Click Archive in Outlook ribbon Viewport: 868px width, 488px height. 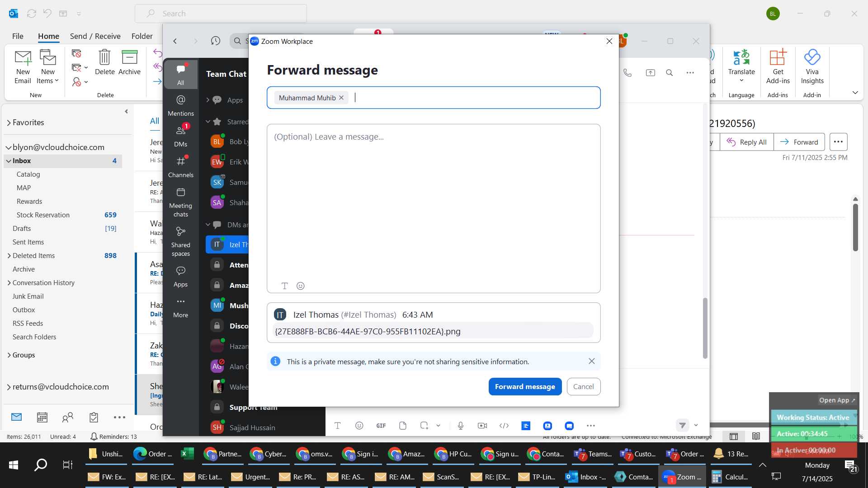pyautogui.click(x=129, y=62)
